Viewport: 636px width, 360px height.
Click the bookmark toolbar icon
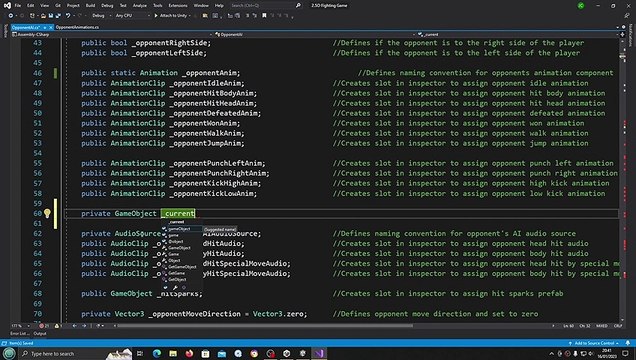(x=264, y=15)
